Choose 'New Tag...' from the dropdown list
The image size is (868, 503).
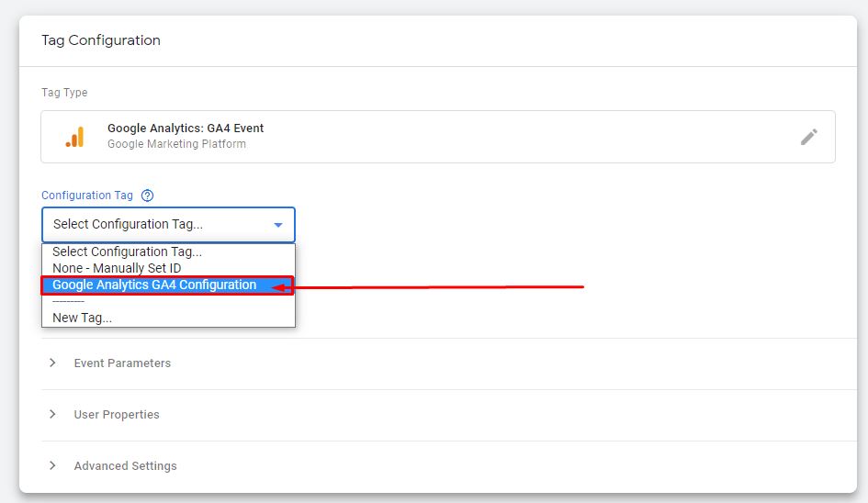pos(82,318)
